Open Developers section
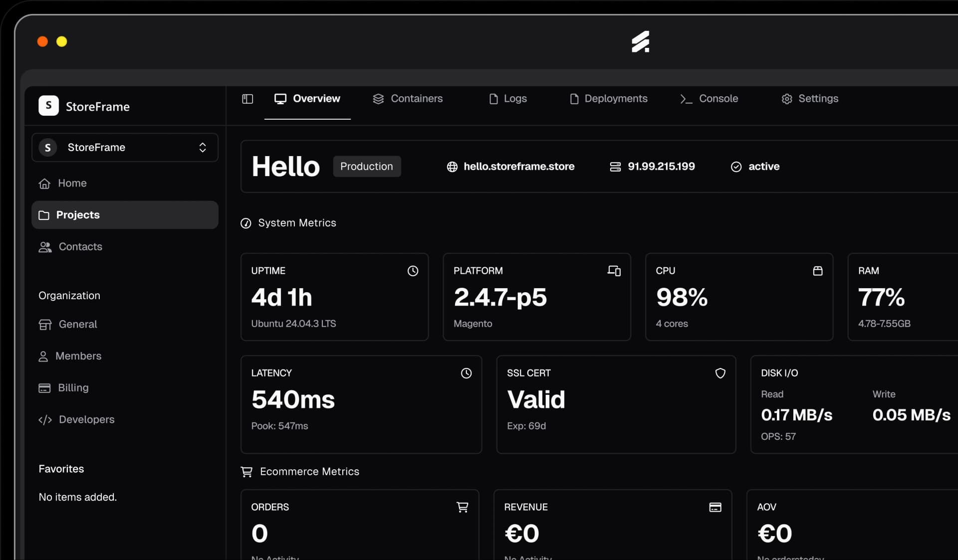The image size is (958, 560). click(86, 420)
